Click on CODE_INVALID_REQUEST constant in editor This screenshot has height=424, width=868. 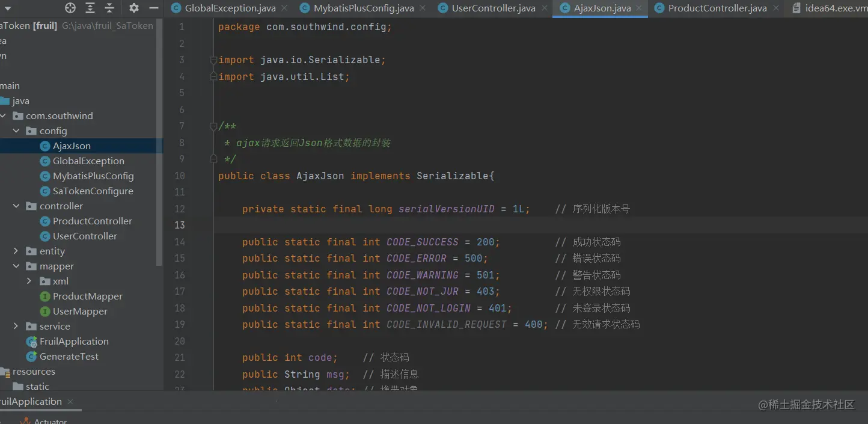(447, 324)
